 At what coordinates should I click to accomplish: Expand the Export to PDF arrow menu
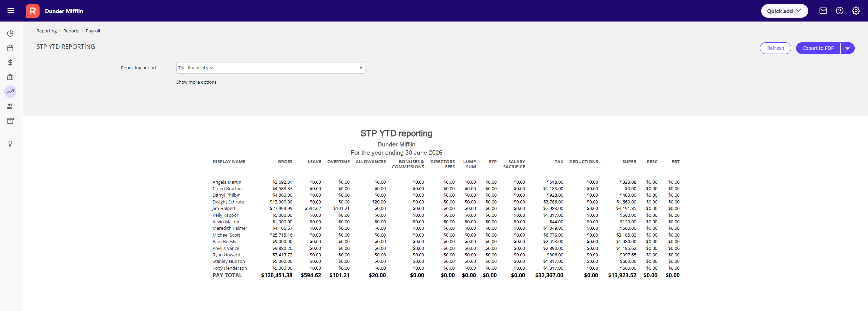point(848,48)
